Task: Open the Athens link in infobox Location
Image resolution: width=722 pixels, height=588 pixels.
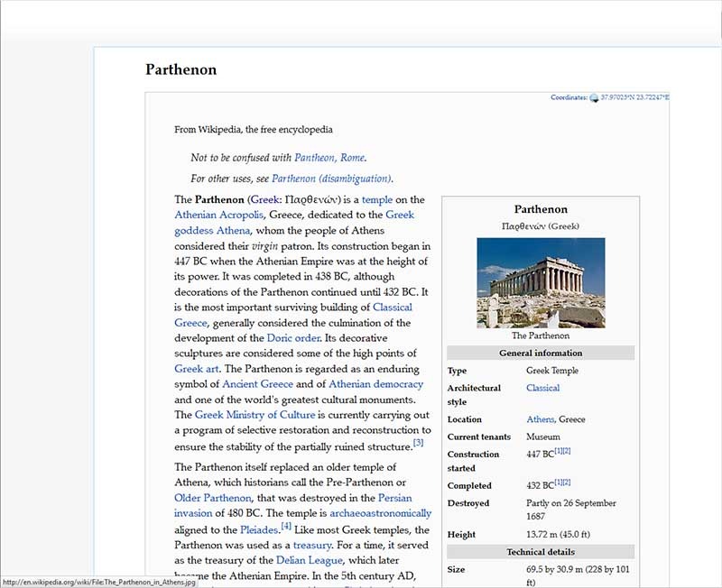Action: pos(540,419)
